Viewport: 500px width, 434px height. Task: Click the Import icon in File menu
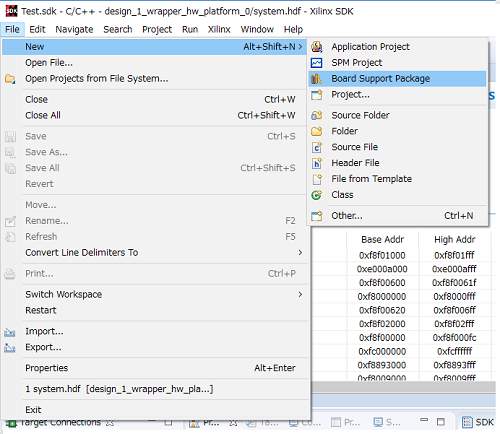coord(10,332)
